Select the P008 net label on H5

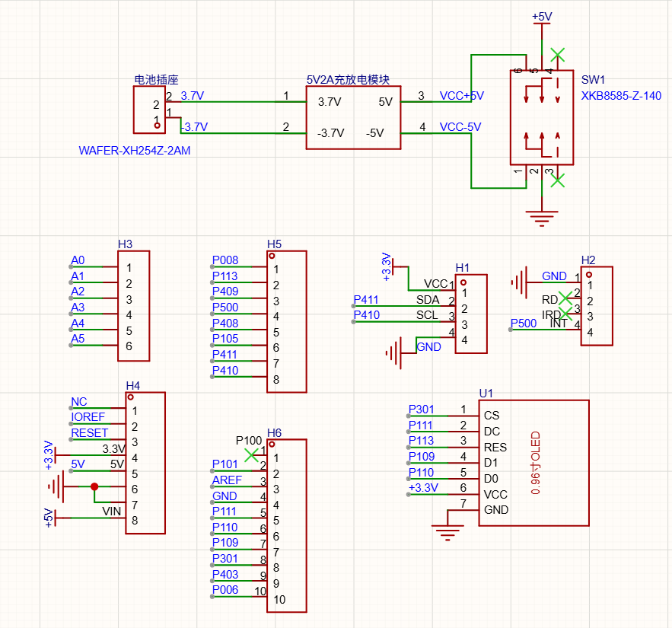pos(225,260)
